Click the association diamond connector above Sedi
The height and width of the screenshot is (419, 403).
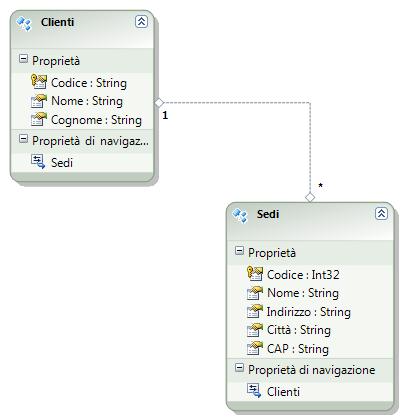click(310, 197)
